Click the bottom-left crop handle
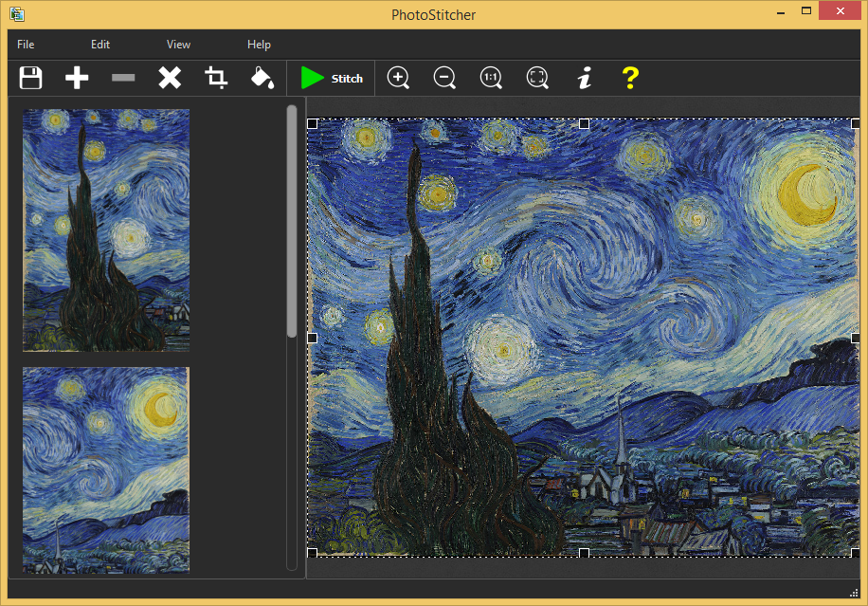868x606 pixels. pyautogui.click(x=312, y=552)
